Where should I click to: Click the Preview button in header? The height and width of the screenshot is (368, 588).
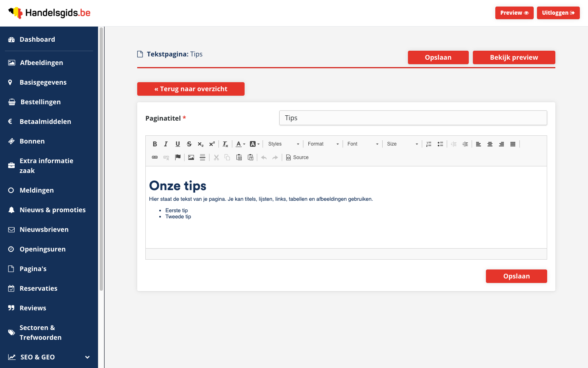[514, 13]
